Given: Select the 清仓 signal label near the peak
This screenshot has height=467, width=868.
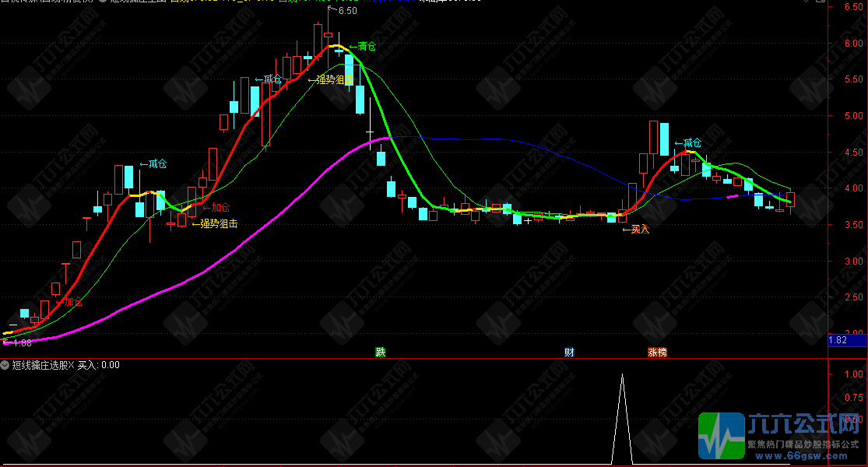Looking at the screenshot, I should tap(363, 47).
